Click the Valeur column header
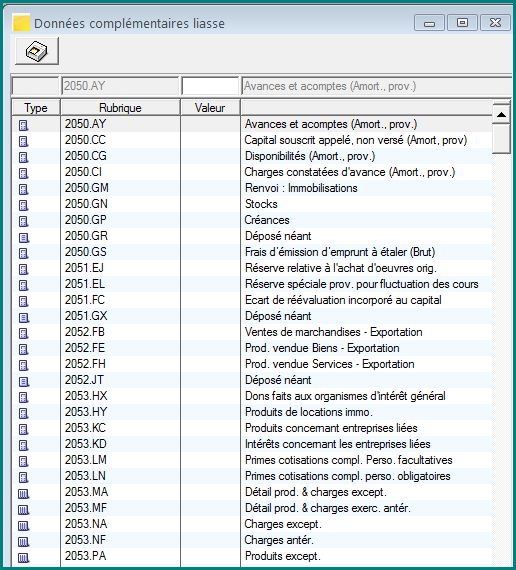The width and height of the screenshot is (516, 570). [210, 108]
